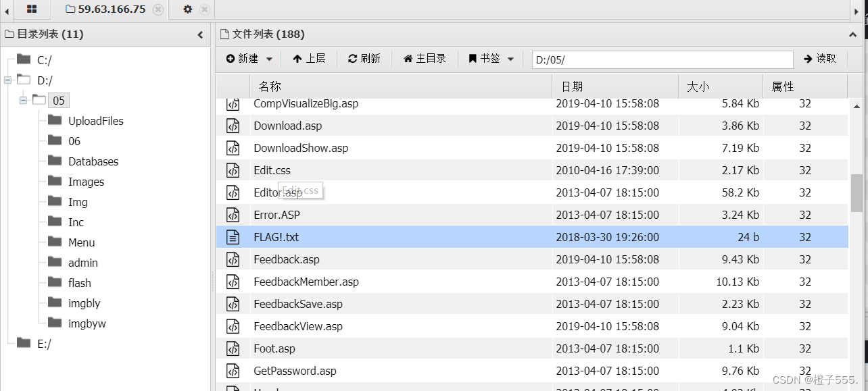The width and height of the screenshot is (868, 391).
Task: Click the Feedback.asp file icon
Action: (233, 259)
